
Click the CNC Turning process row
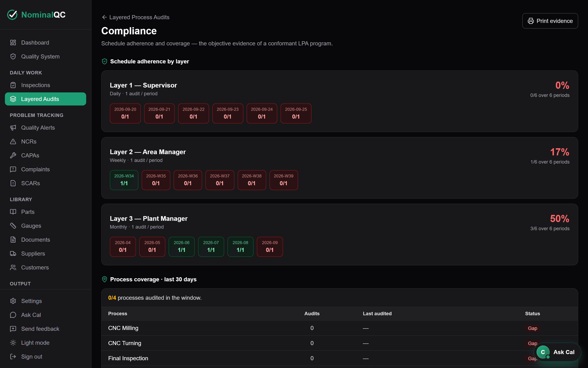tap(340, 343)
